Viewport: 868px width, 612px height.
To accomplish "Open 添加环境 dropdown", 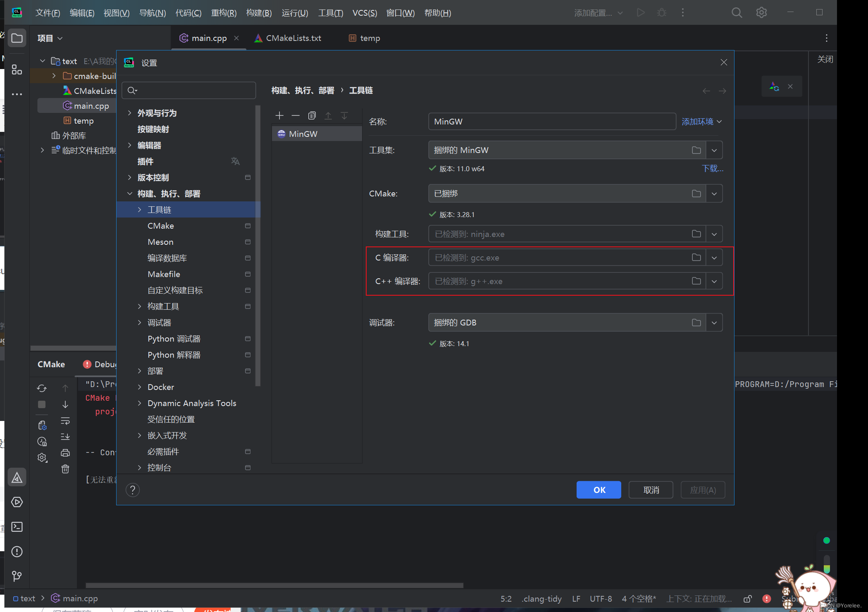I will [x=701, y=122].
